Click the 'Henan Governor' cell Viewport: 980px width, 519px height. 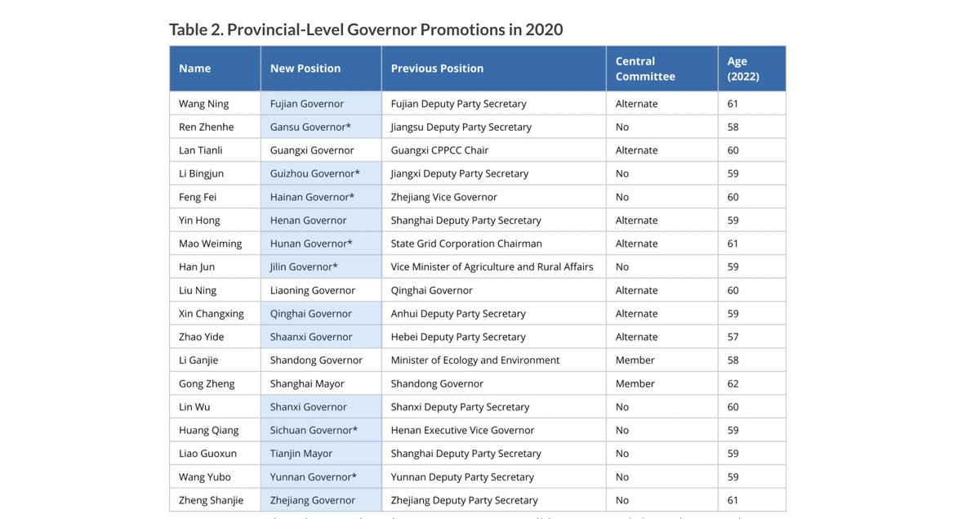point(321,220)
